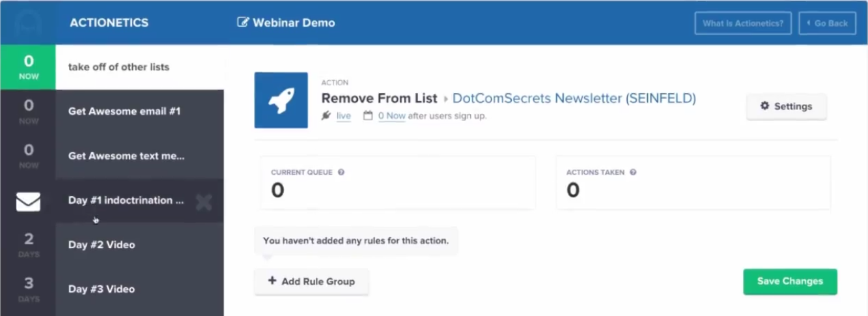Viewport: 868px width, 316px height.
Task: Select the Day #1 indoctrination step
Action: point(140,201)
